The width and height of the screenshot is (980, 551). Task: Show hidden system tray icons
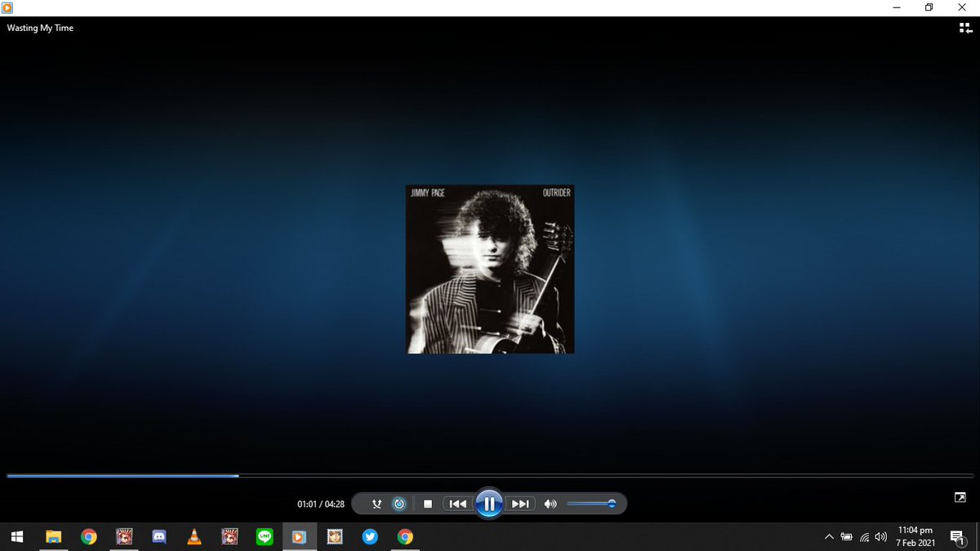pyautogui.click(x=829, y=536)
